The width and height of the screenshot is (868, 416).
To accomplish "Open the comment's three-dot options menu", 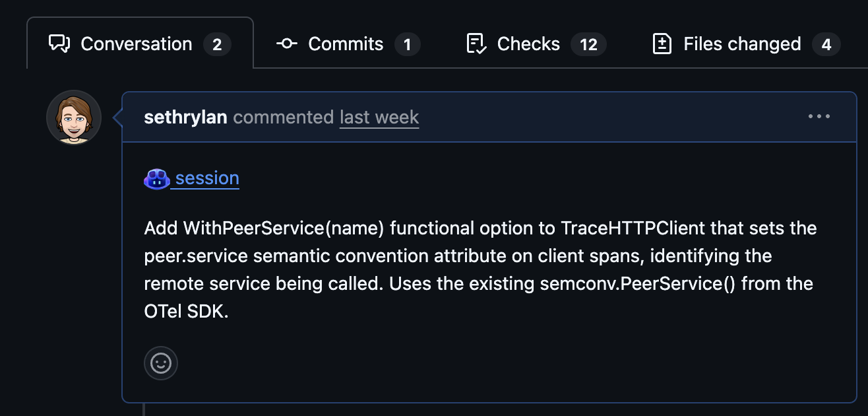I will (819, 117).
